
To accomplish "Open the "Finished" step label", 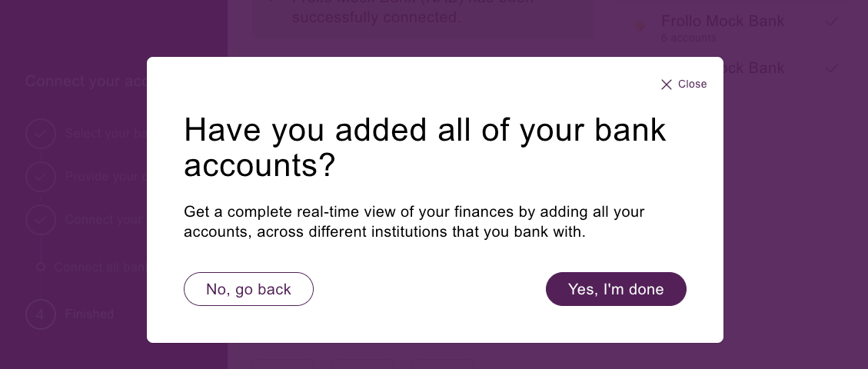I will 89,314.
